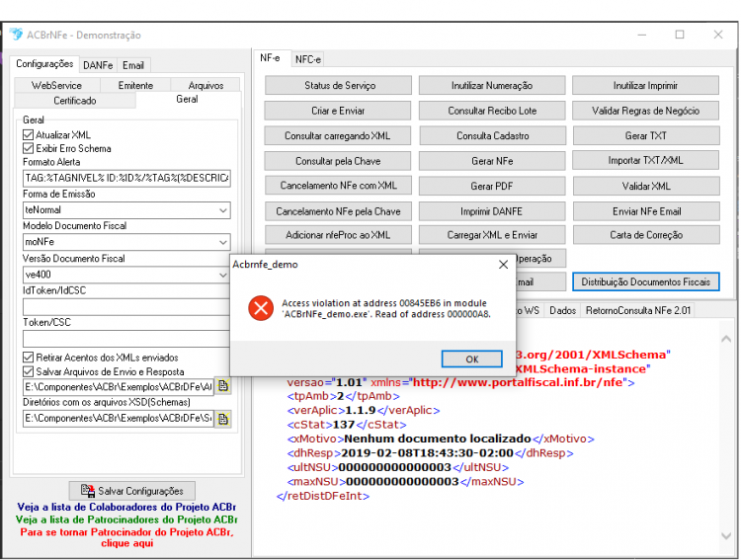Click the xMotivo 'Nenhum documento localizado' text
Viewport: 741px width, 560px height.
coord(438,439)
